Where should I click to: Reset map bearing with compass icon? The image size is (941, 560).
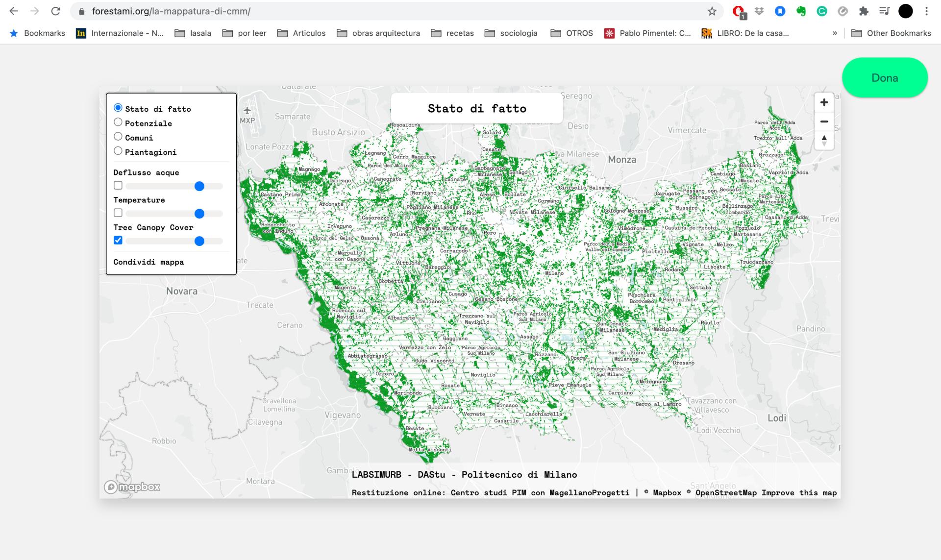pos(824,141)
